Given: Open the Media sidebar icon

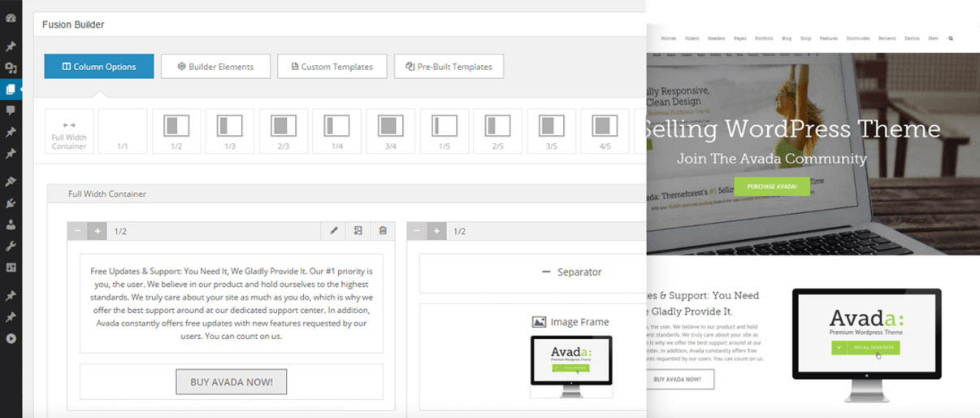Looking at the screenshot, I should tap(11, 67).
